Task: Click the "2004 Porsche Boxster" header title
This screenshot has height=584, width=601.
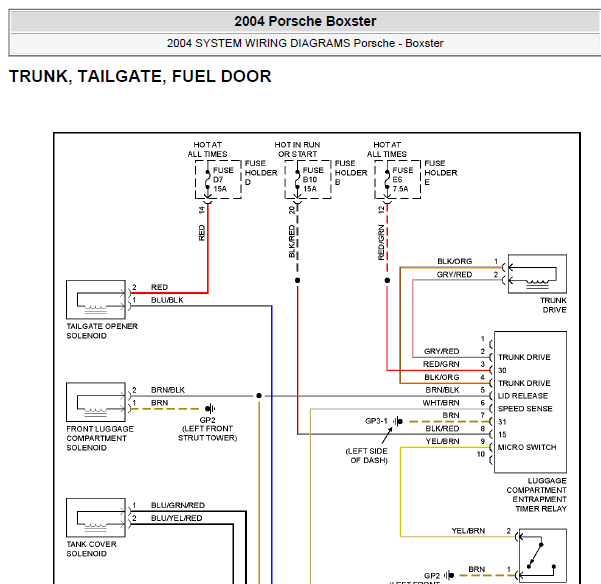Action: tap(305, 21)
